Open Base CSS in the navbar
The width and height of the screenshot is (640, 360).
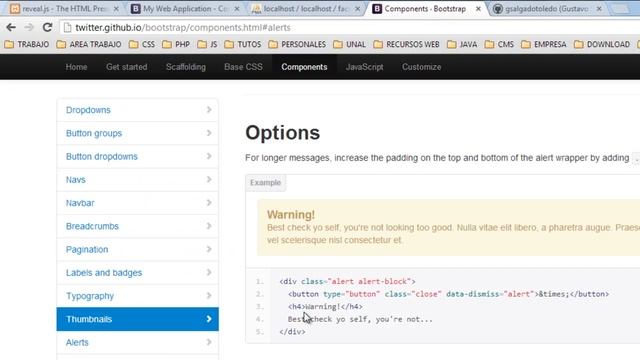(243, 67)
